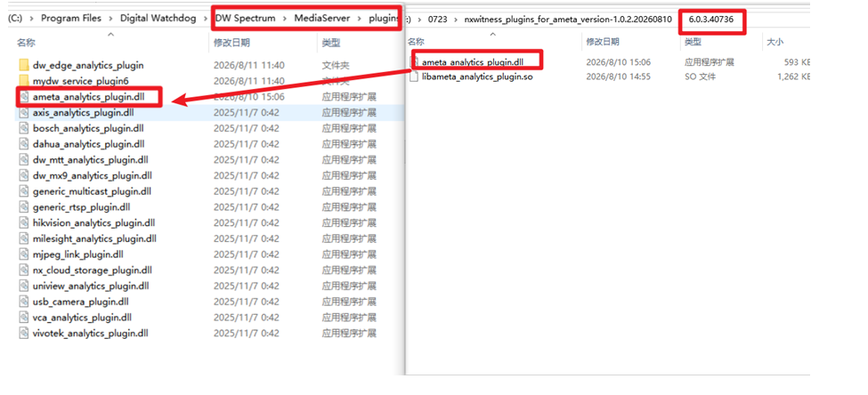Click the nx_cloud_storage_plugin.dll file icon
This screenshot has height=395, width=868.
point(23,270)
